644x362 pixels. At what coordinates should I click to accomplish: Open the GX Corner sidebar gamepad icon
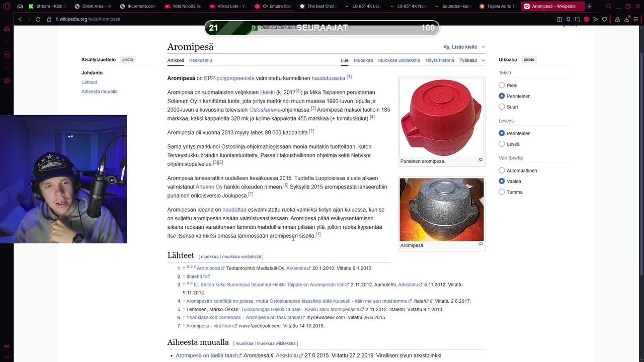tap(7, 29)
